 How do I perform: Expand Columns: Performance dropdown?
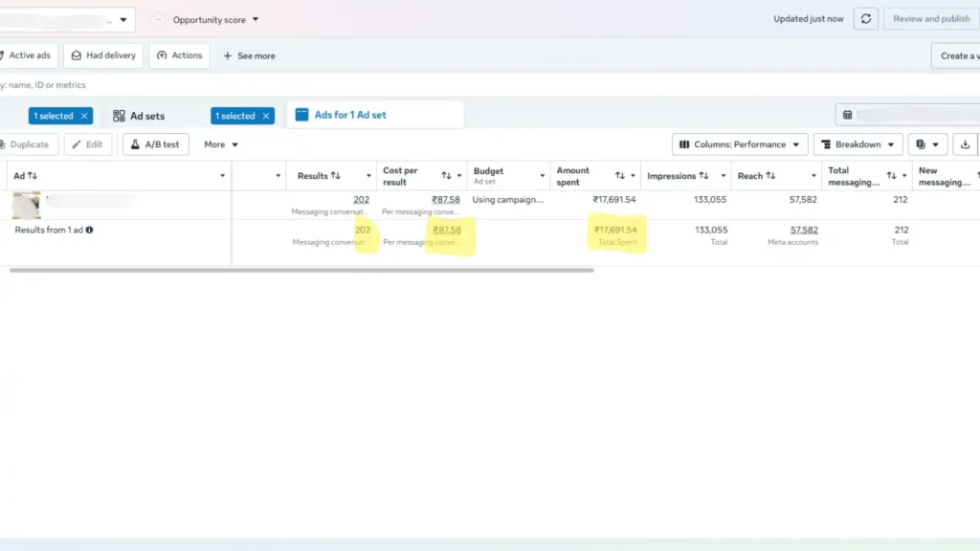point(740,144)
